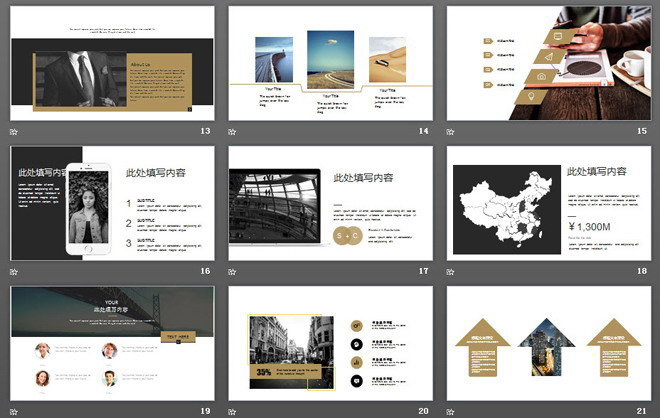This screenshot has height=418, width=660.
Task: Preview animation via star icon below slide 15
Action: 450,131
